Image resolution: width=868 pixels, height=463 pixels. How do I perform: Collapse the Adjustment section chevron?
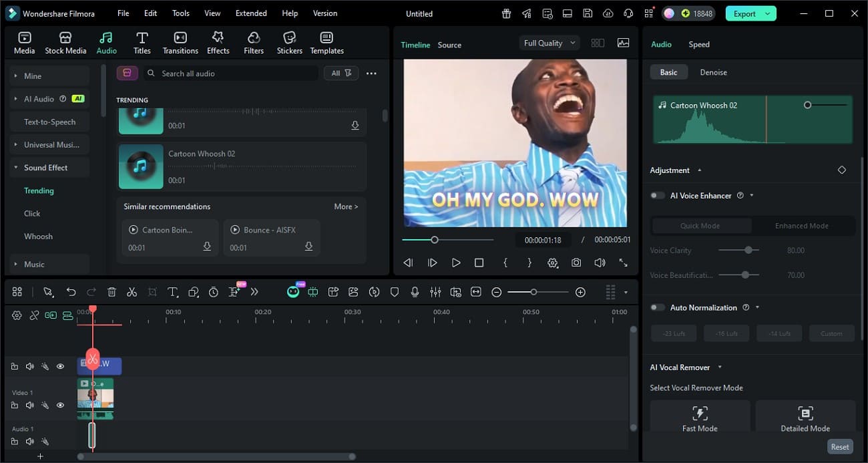[x=699, y=170]
